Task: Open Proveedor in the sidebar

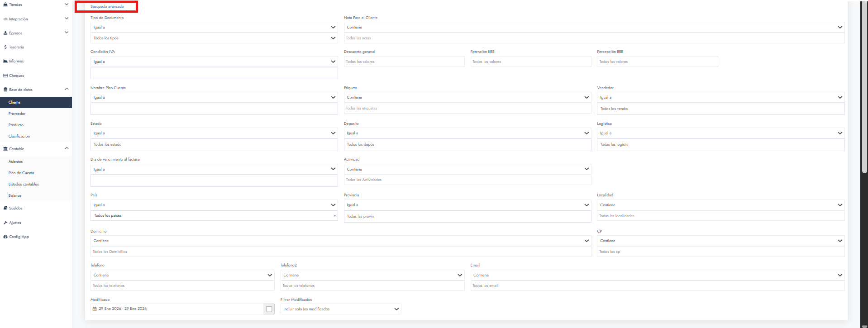Action: point(17,114)
